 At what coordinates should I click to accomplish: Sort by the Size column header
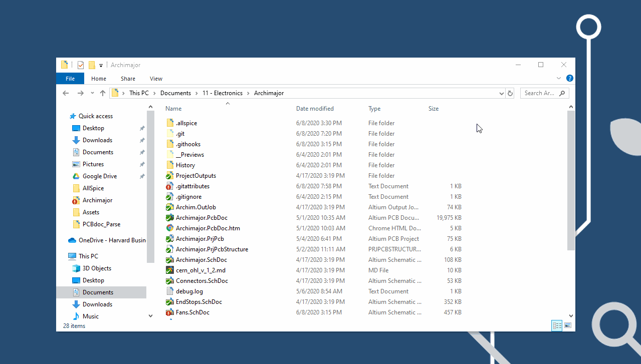(x=434, y=109)
